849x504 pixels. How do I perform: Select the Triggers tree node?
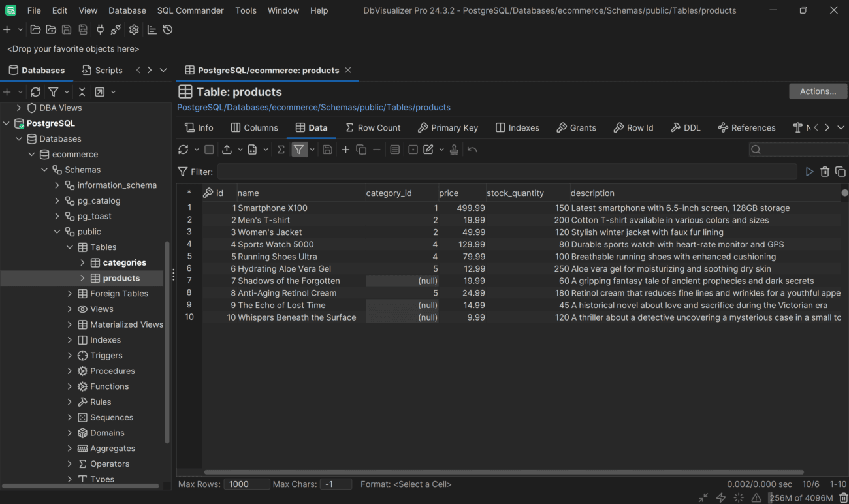point(106,355)
